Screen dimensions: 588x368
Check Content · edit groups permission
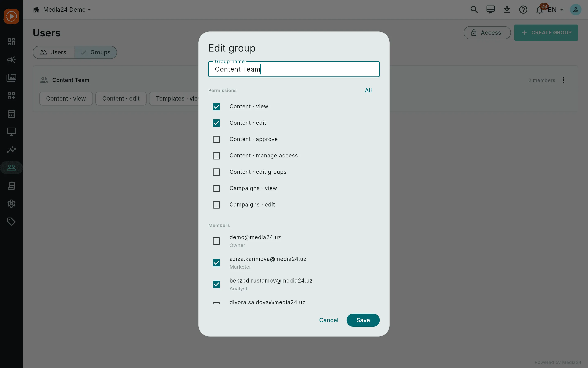pyautogui.click(x=216, y=172)
